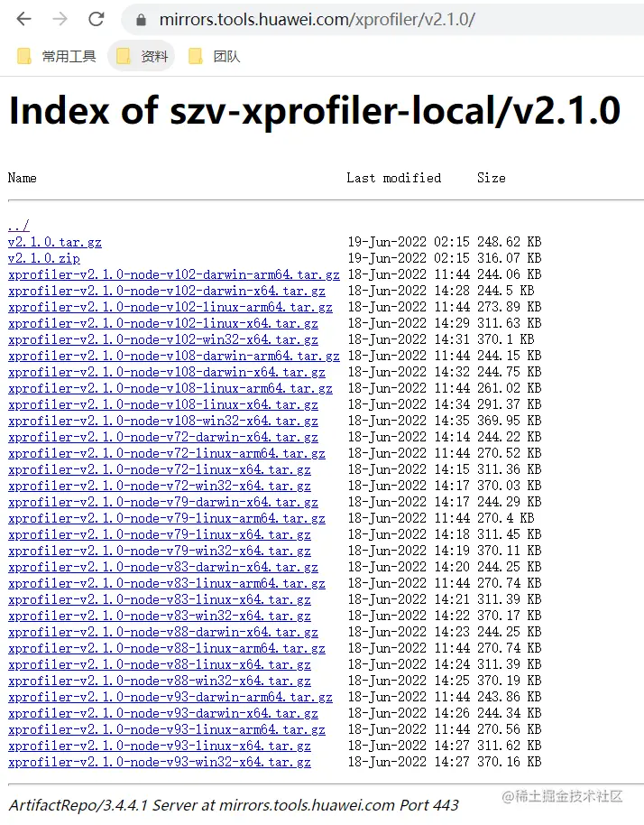Download v2.1.0.zip
644x825 pixels.
point(43,258)
